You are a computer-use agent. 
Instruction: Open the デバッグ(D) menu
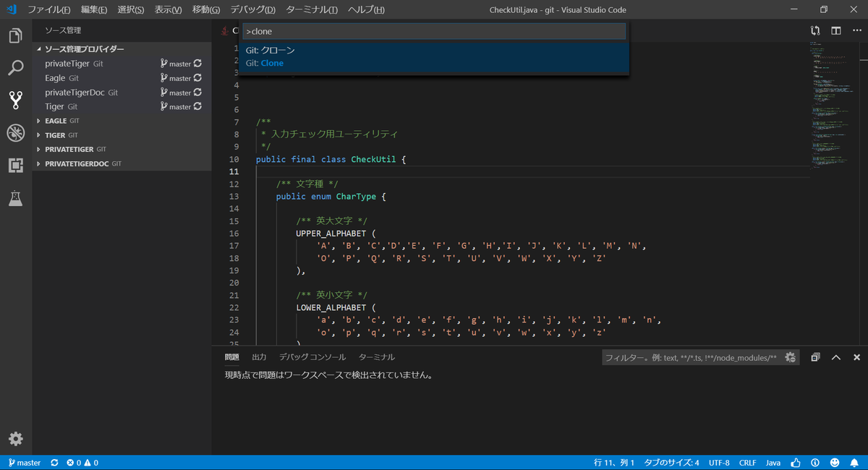click(x=253, y=10)
